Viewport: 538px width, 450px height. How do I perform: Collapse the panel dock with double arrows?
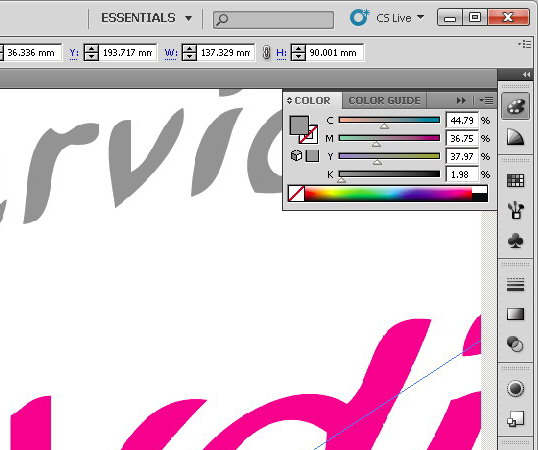(x=526, y=75)
